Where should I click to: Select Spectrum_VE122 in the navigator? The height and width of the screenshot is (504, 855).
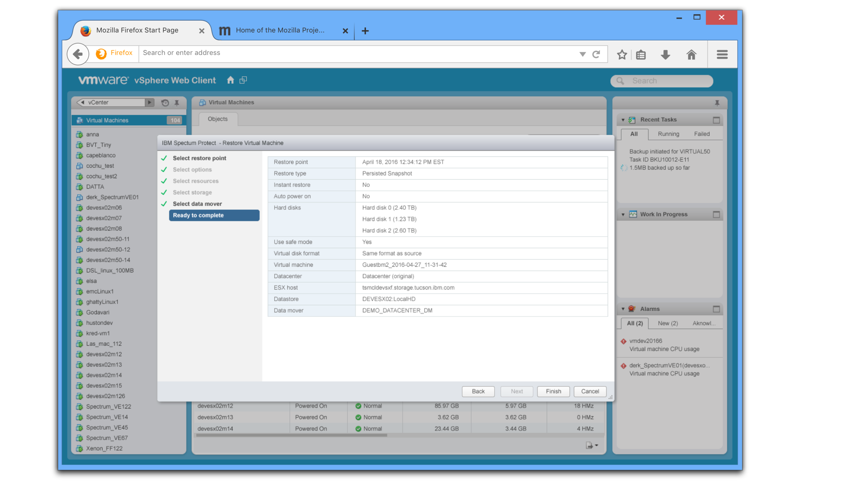[x=108, y=406]
